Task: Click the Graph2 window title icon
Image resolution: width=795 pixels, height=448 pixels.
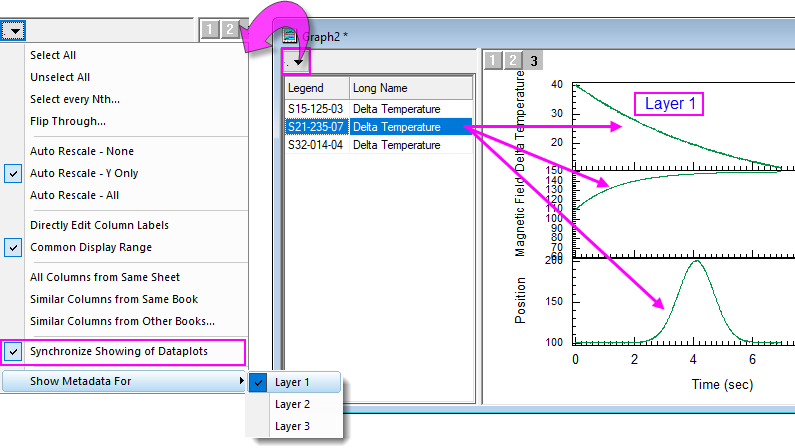Action: tap(291, 35)
